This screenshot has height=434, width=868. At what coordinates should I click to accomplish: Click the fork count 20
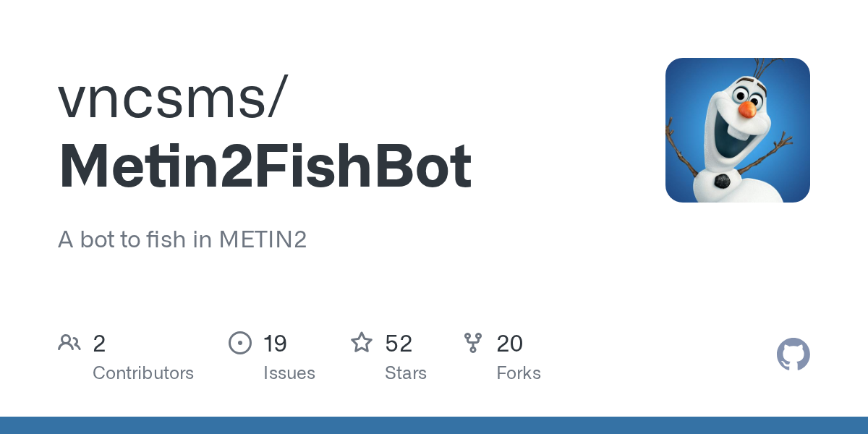[x=510, y=344]
